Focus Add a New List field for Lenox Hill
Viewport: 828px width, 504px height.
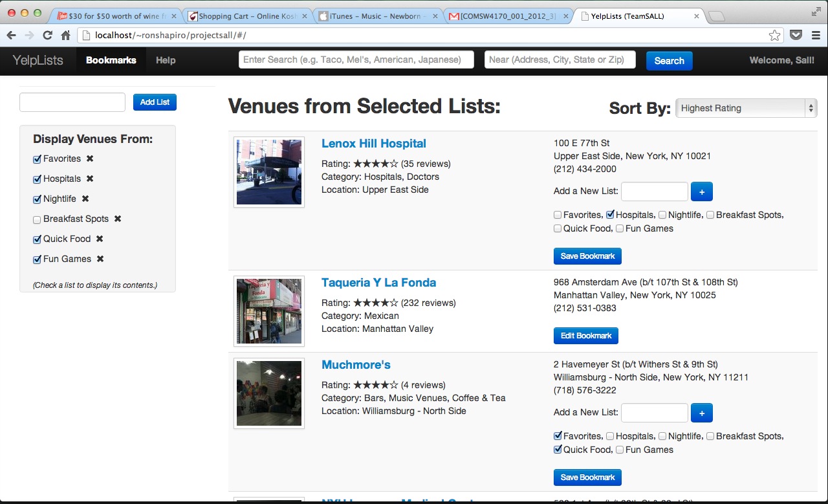(654, 192)
